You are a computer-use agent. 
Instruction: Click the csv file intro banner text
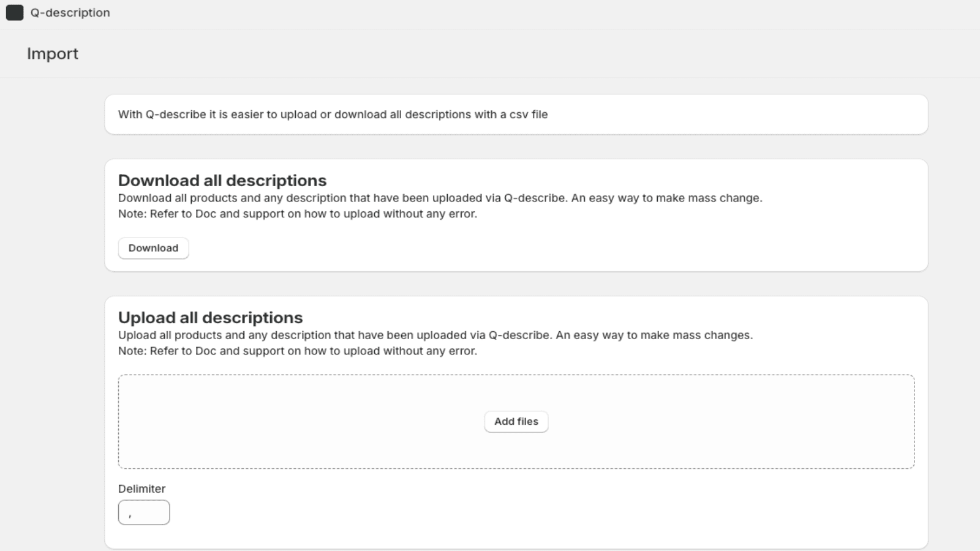tap(333, 114)
